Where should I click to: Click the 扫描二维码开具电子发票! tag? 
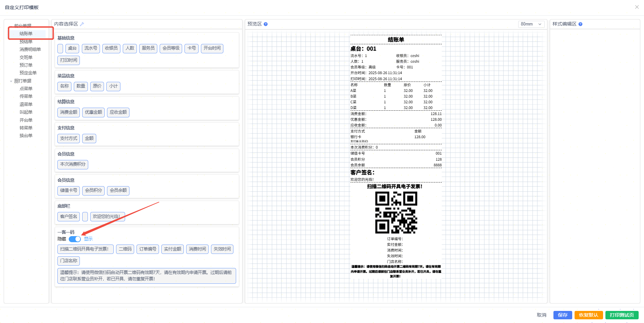[86, 249]
